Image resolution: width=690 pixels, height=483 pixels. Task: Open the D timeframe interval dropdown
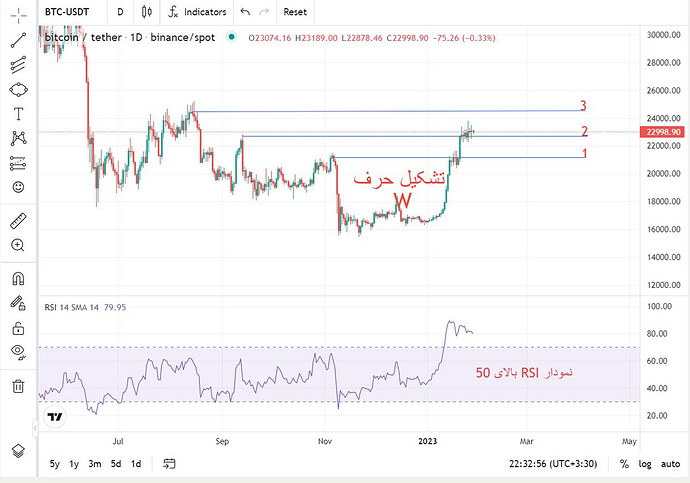coord(120,12)
